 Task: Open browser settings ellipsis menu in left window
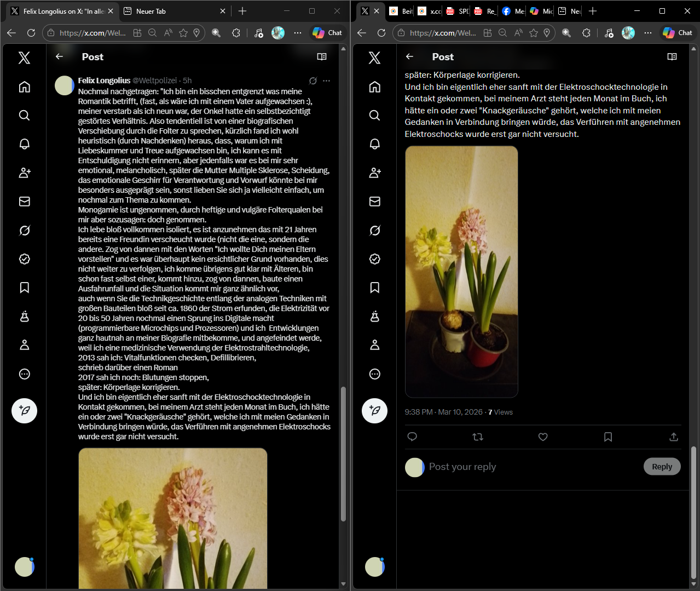(298, 33)
